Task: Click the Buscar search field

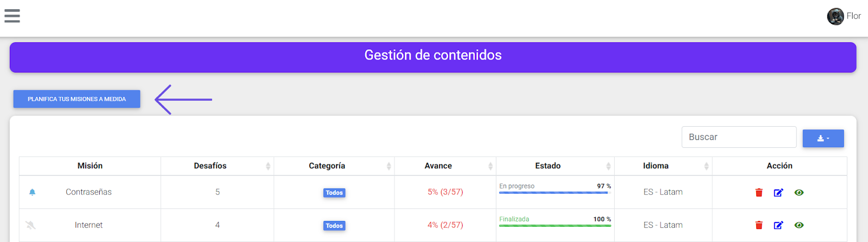Action: tap(738, 137)
